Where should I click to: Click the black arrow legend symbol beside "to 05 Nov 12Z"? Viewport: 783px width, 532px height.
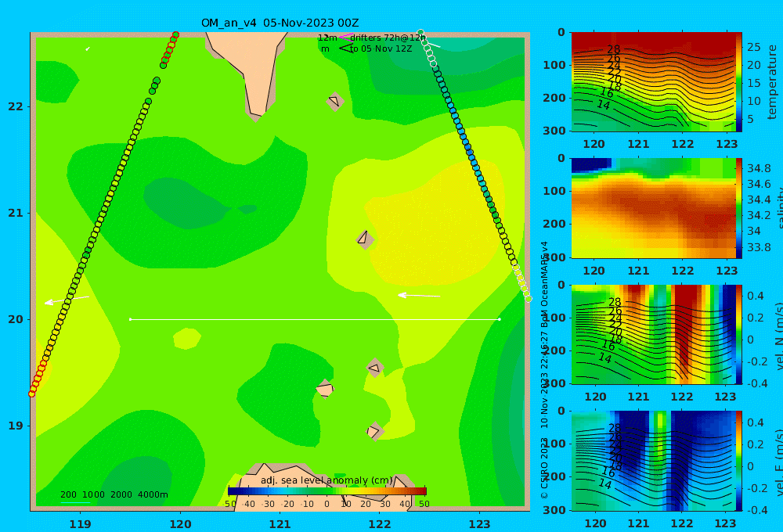tap(345, 49)
